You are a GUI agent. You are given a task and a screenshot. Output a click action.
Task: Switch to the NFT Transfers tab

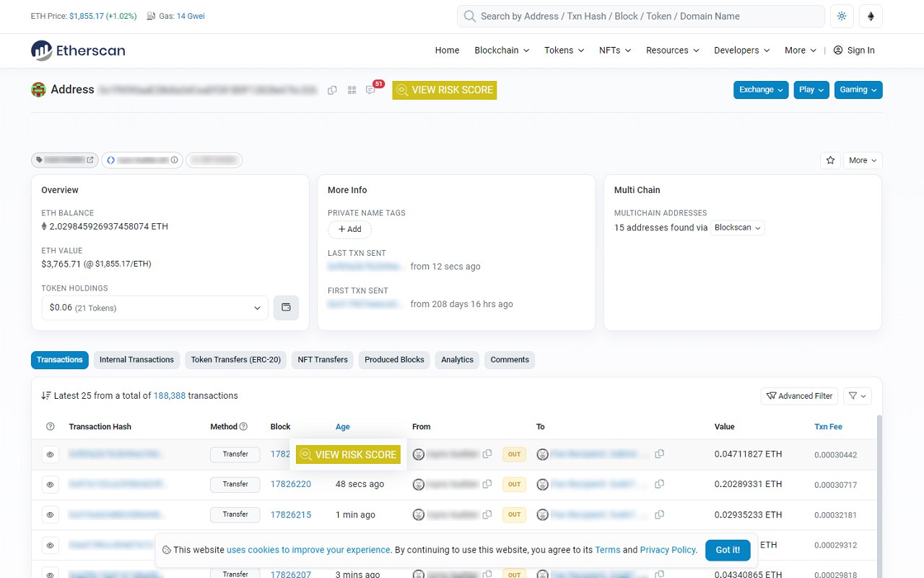tap(323, 360)
